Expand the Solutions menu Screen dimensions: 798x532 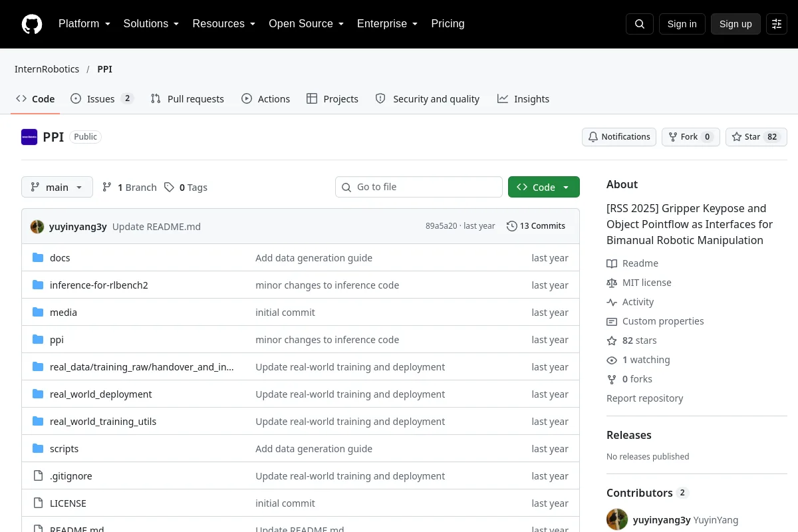click(152, 24)
